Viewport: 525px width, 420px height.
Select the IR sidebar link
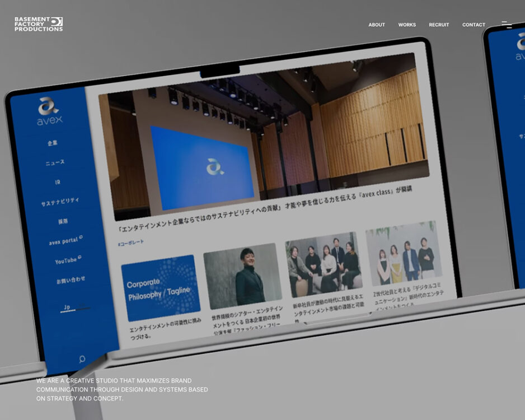point(58,182)
